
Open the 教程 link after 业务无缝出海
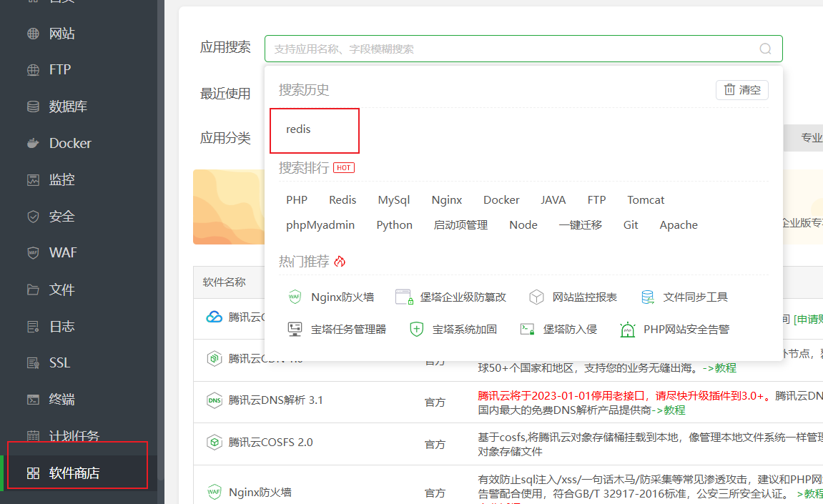click(x=725, y=368)
